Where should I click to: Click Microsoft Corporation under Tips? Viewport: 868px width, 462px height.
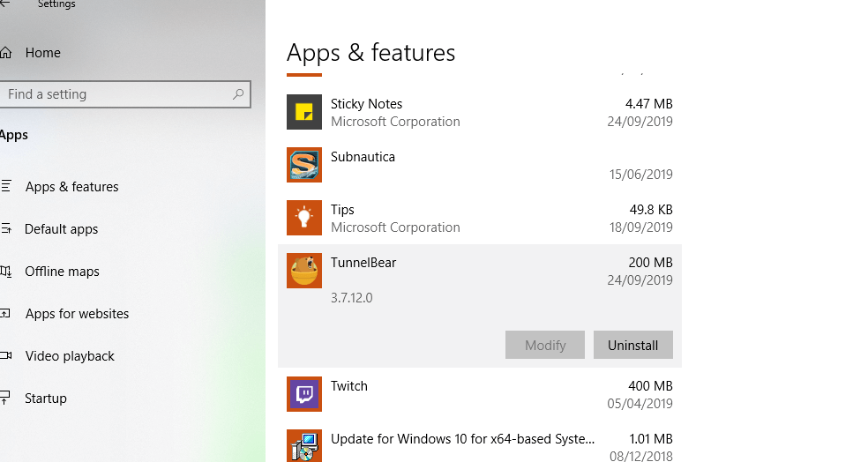coord(395,227)
